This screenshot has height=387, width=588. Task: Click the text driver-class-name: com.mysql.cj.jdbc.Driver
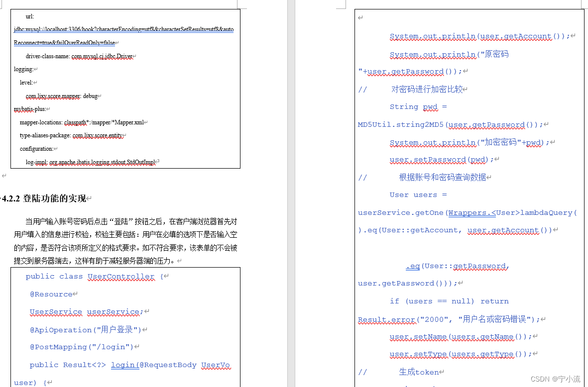coord(79,56)
